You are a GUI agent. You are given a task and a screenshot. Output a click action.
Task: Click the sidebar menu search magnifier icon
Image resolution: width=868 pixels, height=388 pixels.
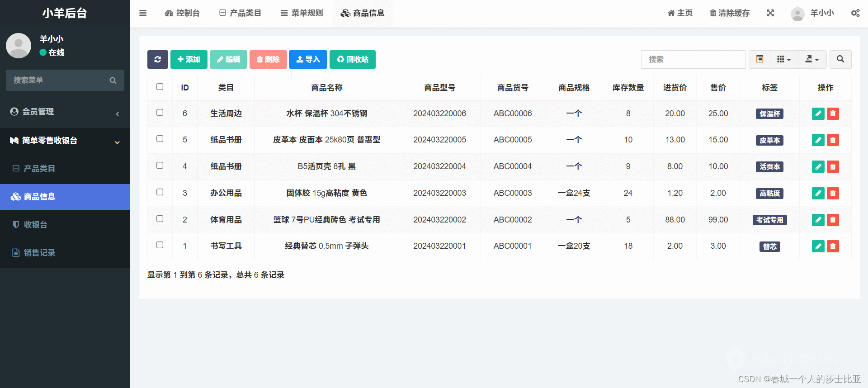(x=113, y=80)
